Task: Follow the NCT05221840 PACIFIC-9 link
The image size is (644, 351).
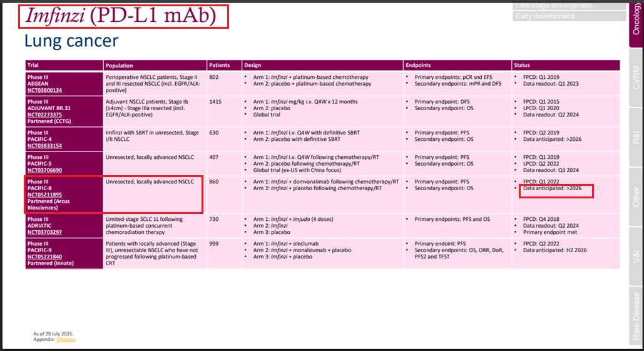Action: (x=44, y=257)
